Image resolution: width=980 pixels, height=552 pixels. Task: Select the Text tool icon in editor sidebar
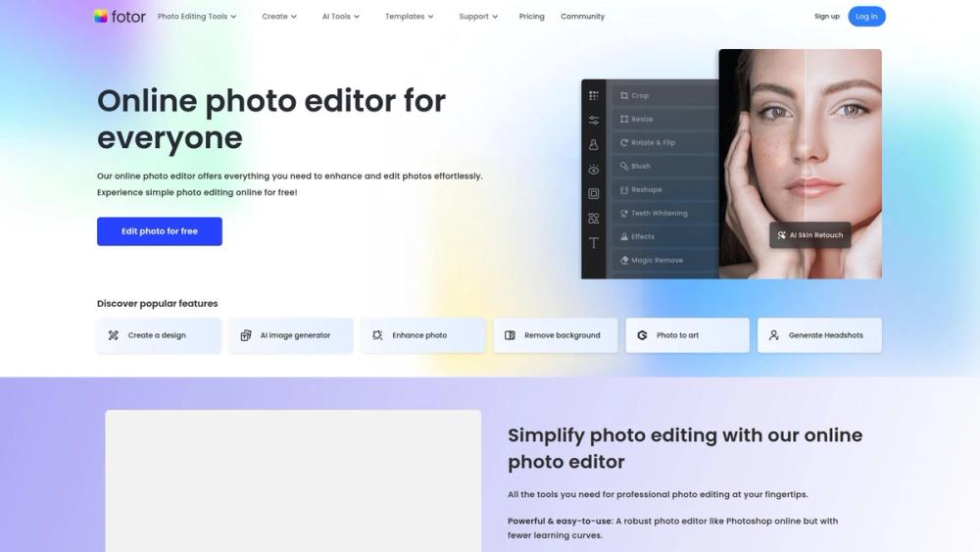click(x=593, y=242)
